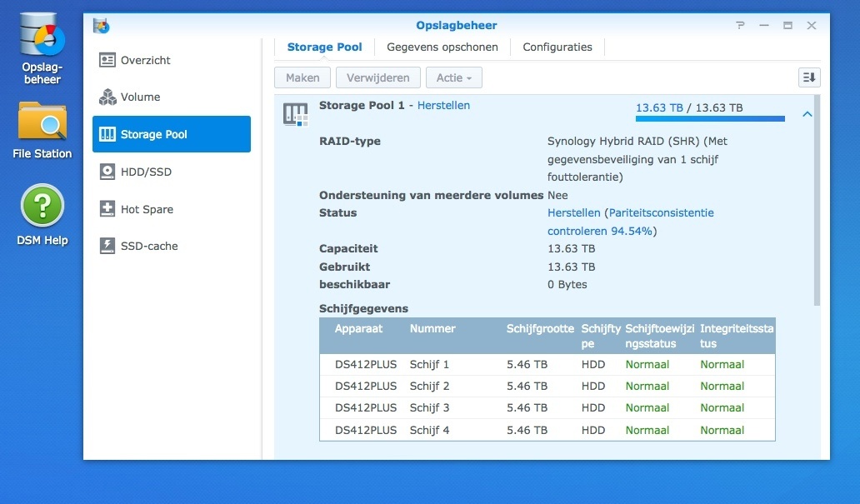Click the beschikbaar label

354,285
